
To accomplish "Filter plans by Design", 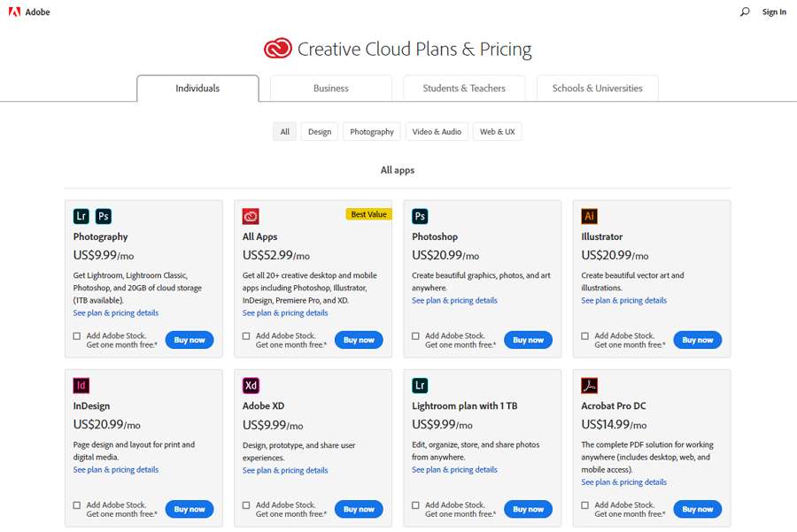I will click(x=320, y=132).
